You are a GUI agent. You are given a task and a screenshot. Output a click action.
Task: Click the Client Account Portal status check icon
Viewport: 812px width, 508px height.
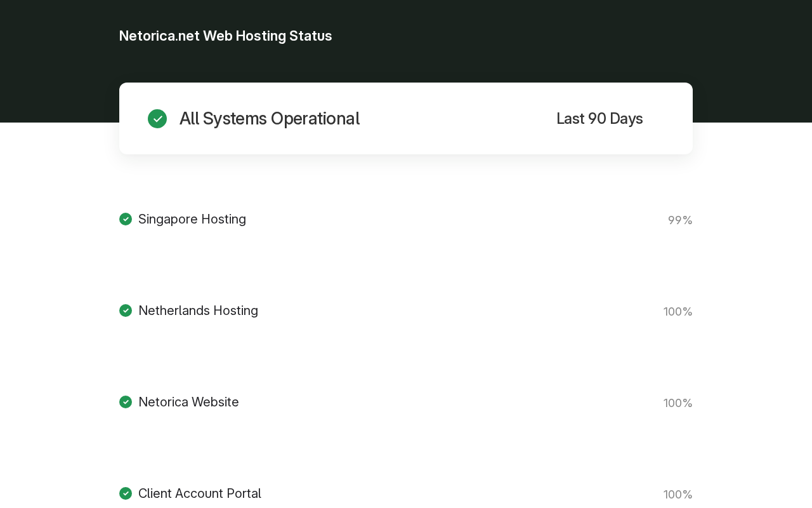(x=126, y=493)
